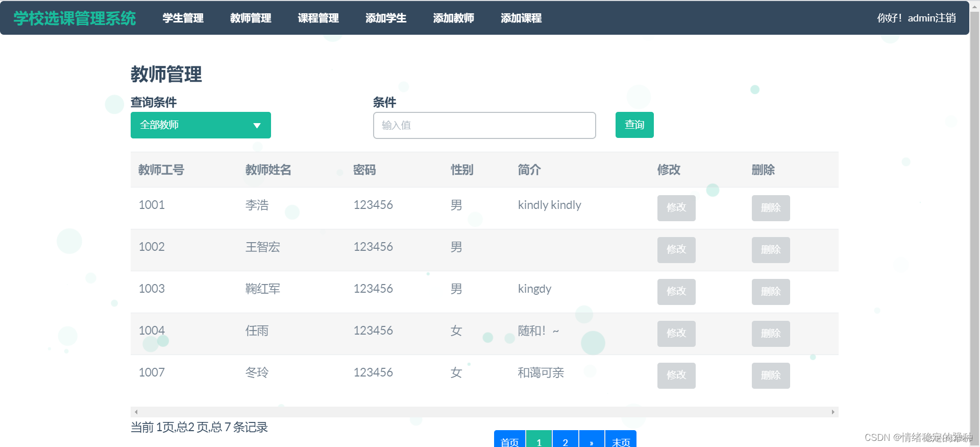Screen dimensions: 980x447
Task: Click the 密码 column header
Action: coord(364,170)
